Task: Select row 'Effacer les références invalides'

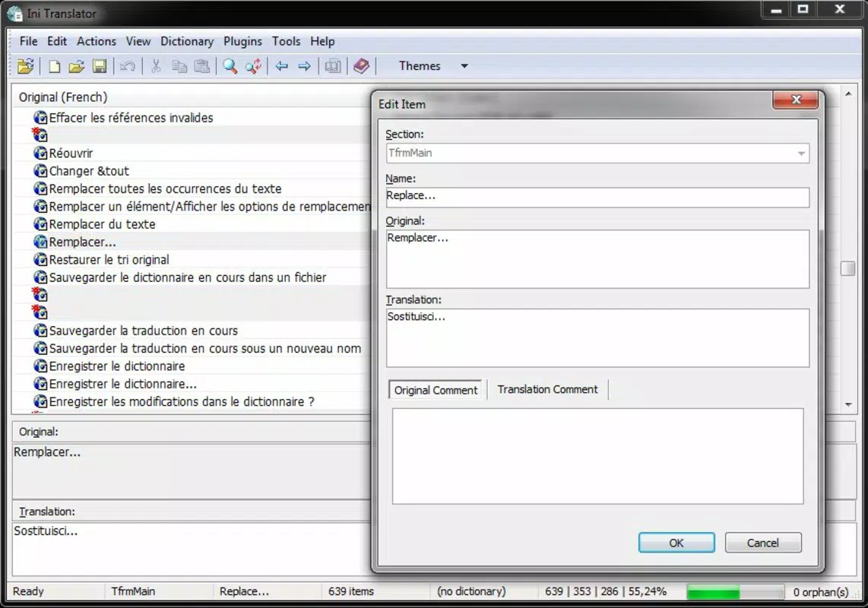Action: pos(191,117)
